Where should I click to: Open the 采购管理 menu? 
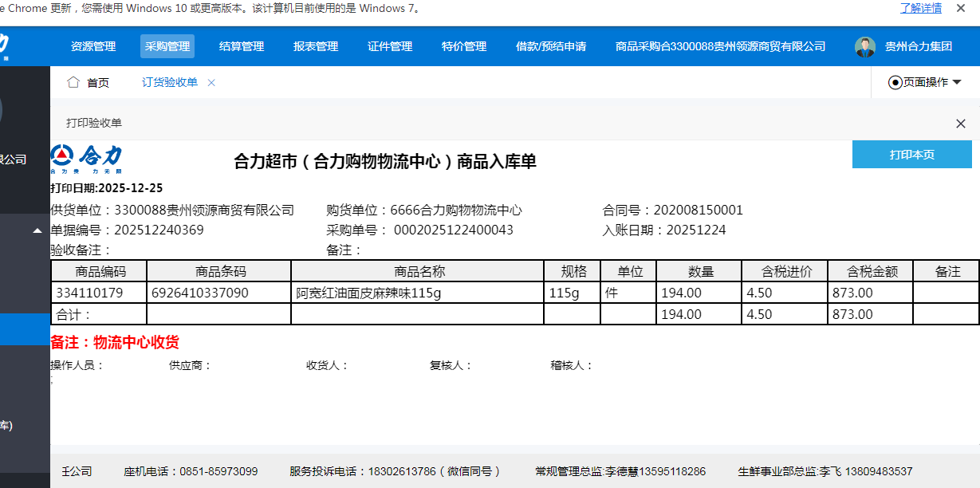coord(167,46)
